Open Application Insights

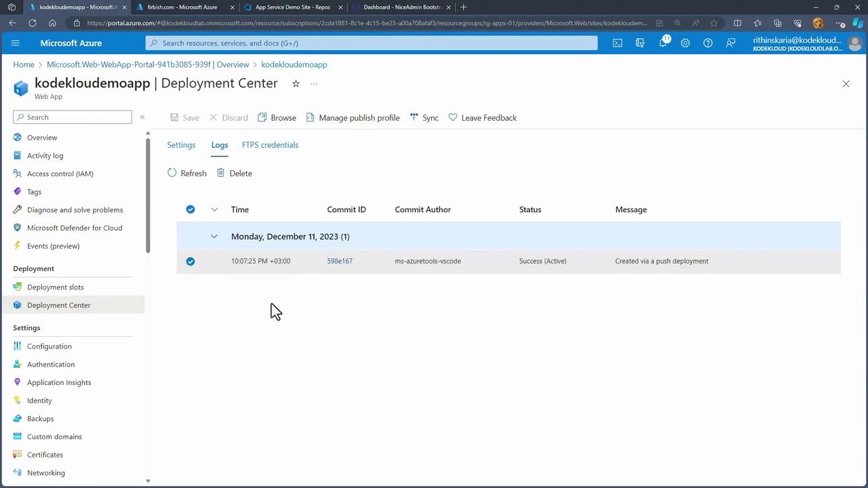tap(59, 382)
